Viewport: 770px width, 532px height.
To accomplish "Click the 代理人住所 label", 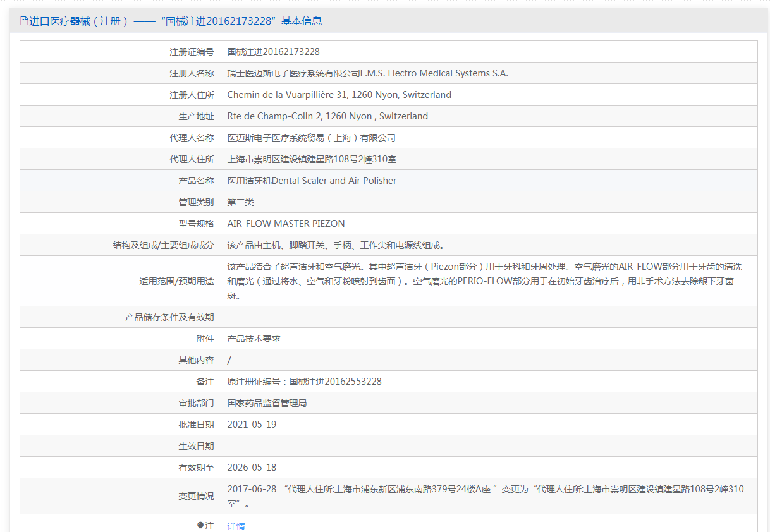I will pyautogui.click(x=192, y=159).
